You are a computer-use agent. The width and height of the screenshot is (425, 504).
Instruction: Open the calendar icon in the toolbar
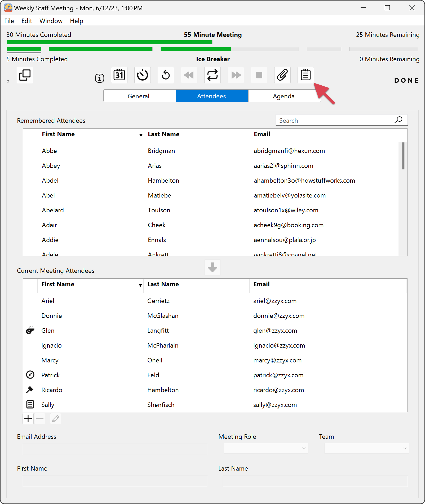[x=119, y=75]
